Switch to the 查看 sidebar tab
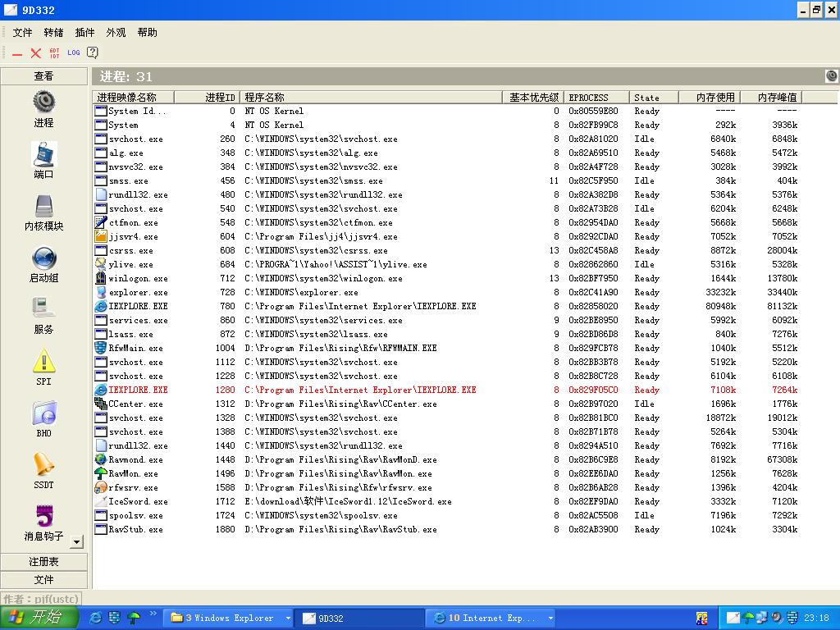Viewport: 840px width, 630px height. tap(44, 76)
